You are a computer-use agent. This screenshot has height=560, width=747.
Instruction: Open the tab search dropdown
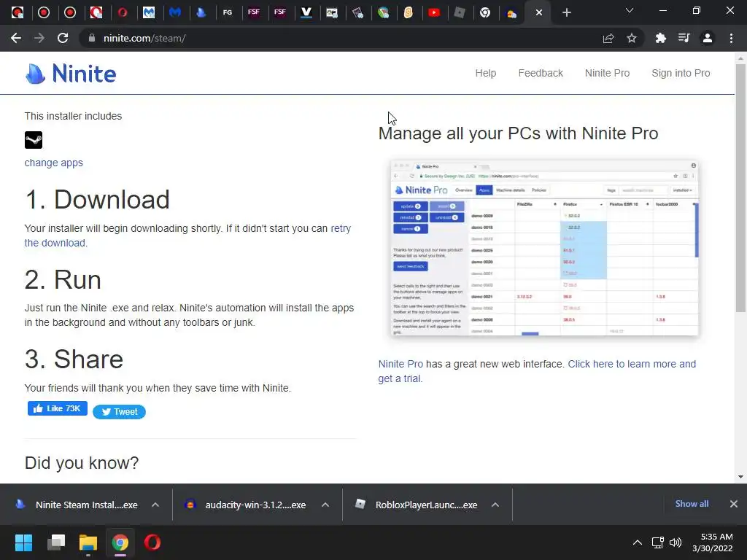[x=630, y=10]
